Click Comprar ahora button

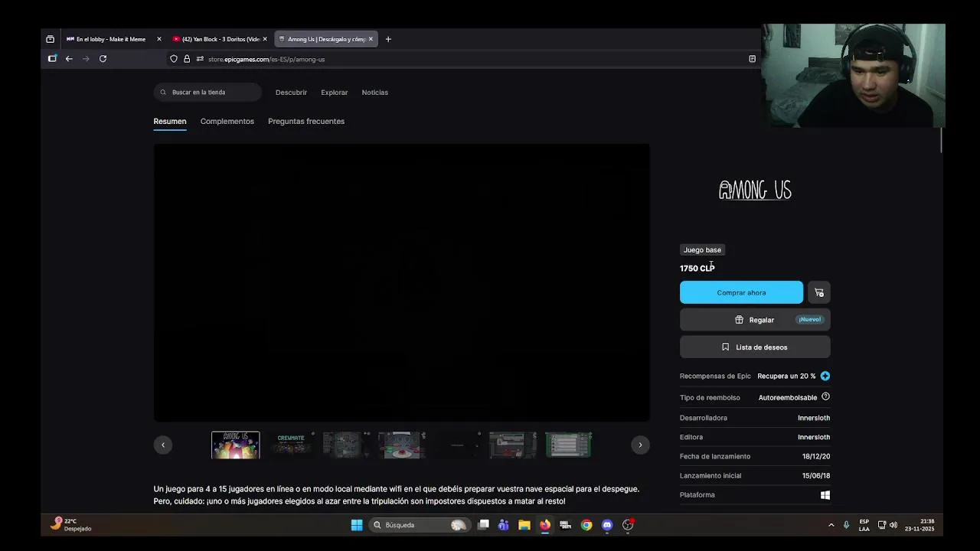point(741,292)
